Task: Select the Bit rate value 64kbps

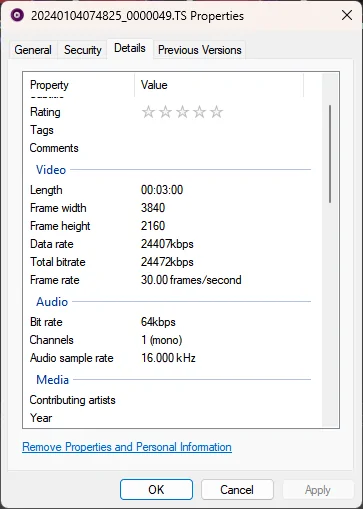Action: pos(158,322)
